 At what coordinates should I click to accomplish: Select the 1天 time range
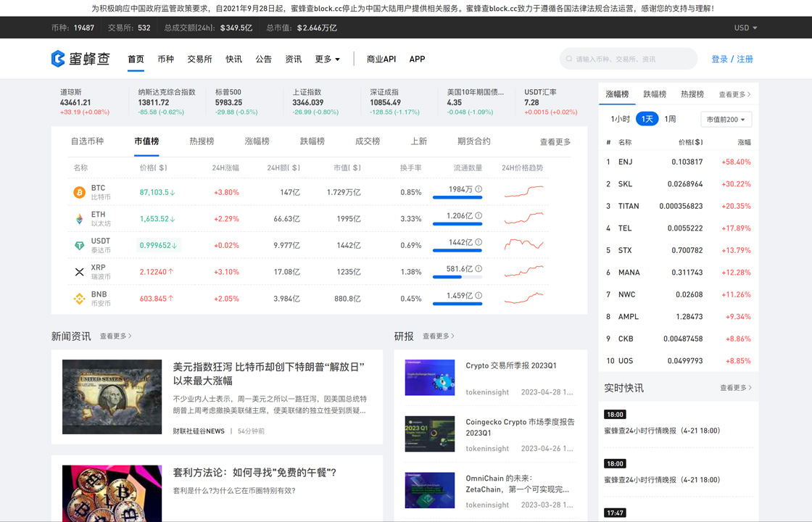point(647,119)
